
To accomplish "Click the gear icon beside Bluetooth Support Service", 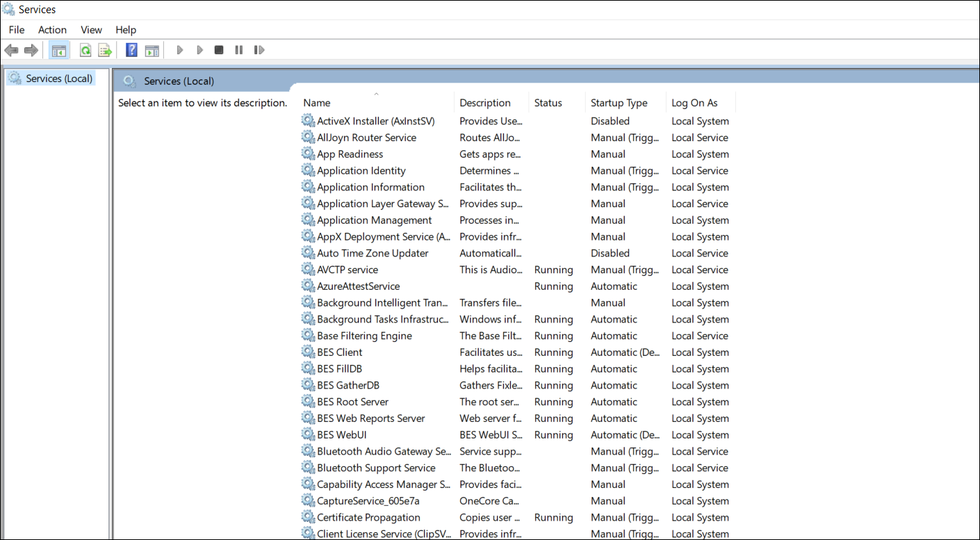I will point(308,468).
